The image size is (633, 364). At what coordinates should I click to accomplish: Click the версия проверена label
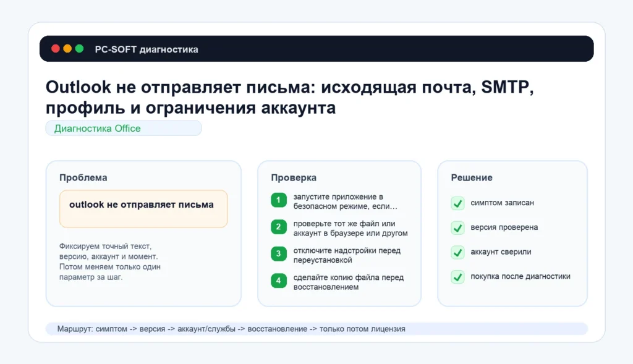504,227
